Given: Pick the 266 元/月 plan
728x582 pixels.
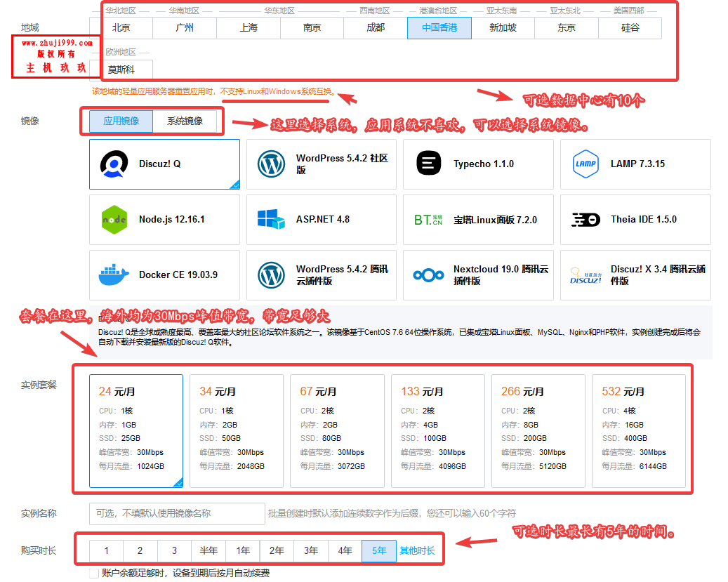Looking at the screenshot, I should tap(538, 431).
